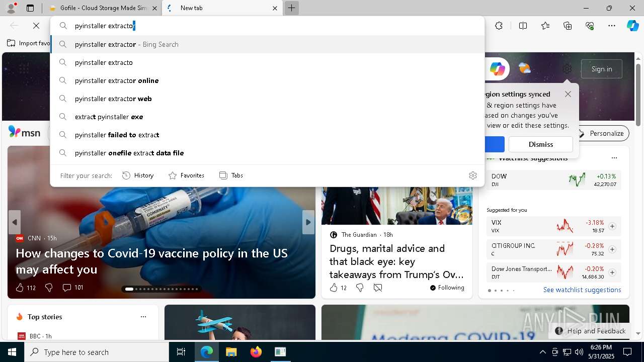The height and width of the screenshot is (362, 644).
Task: Open watchlist more options ellipsis
Action: tap(614, 158)
